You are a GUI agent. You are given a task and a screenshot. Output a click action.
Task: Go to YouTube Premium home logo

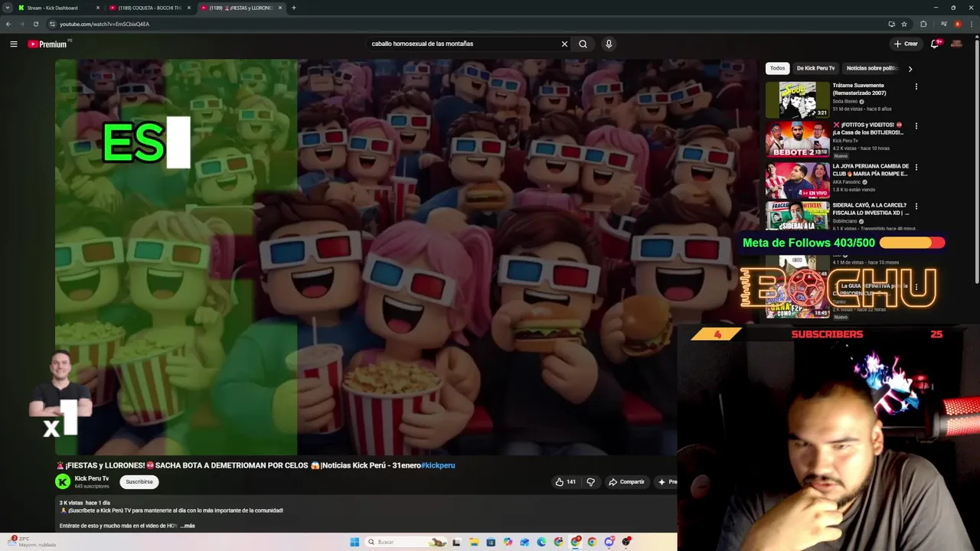pyautogui.click(x=47, y=44)
